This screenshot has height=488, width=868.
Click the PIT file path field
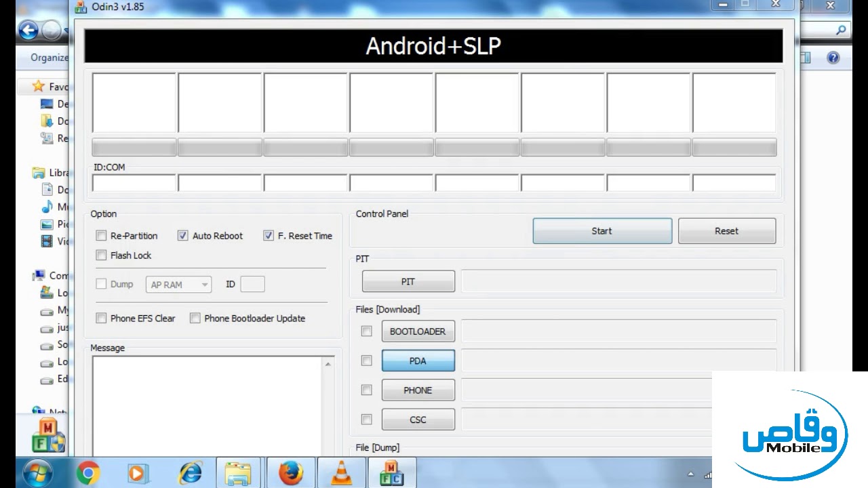618,281
